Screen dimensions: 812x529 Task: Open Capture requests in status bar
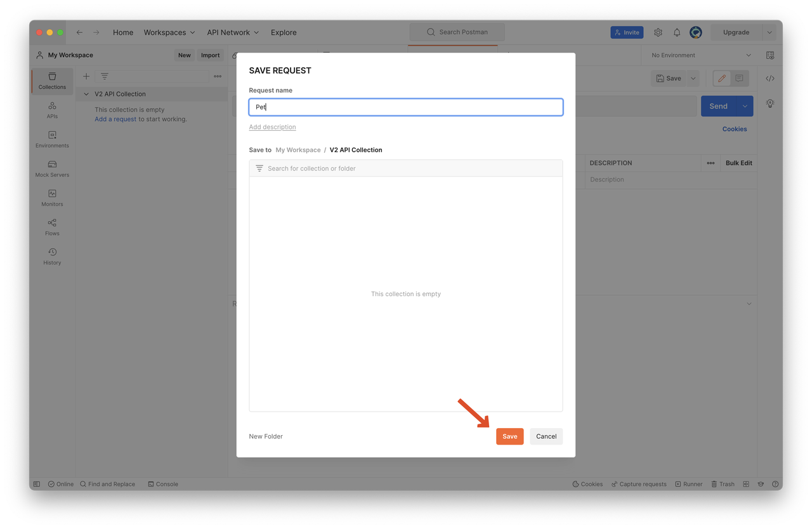pyautogui.click(x=639, y=484)
